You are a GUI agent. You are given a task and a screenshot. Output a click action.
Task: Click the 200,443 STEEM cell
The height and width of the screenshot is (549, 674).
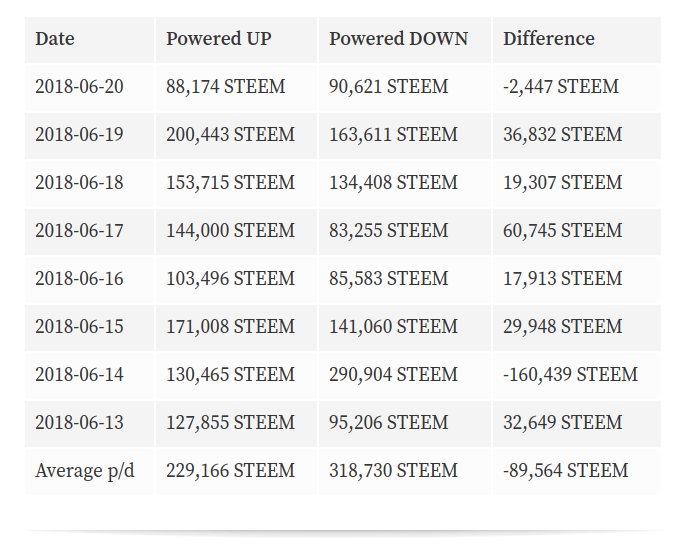(230, 135)
